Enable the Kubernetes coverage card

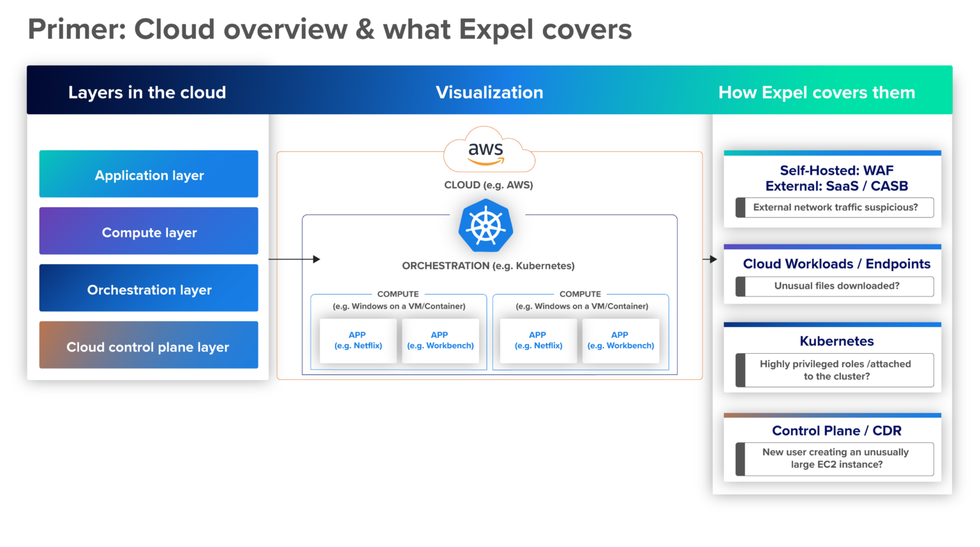tap(833, 357)
